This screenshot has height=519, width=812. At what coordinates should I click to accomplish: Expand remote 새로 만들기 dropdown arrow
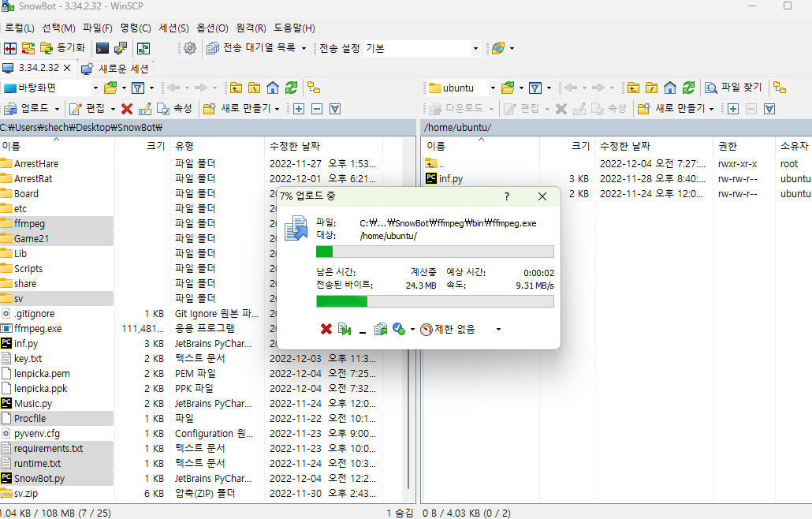[712, 109]
